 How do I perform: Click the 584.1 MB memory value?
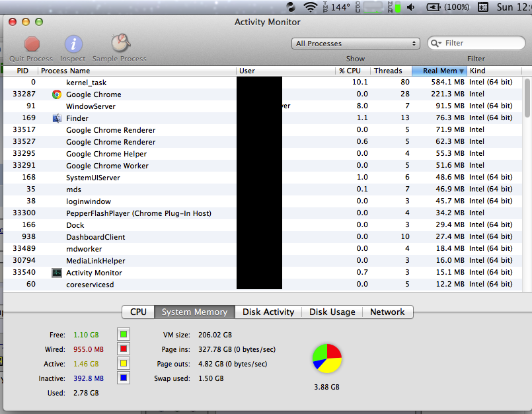447,82
